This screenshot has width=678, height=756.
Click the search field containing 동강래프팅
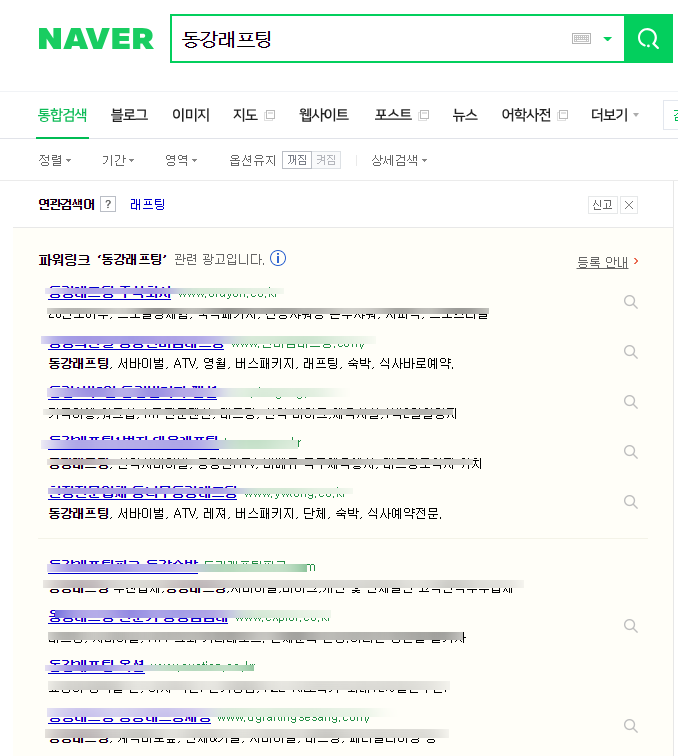[397, 39]
